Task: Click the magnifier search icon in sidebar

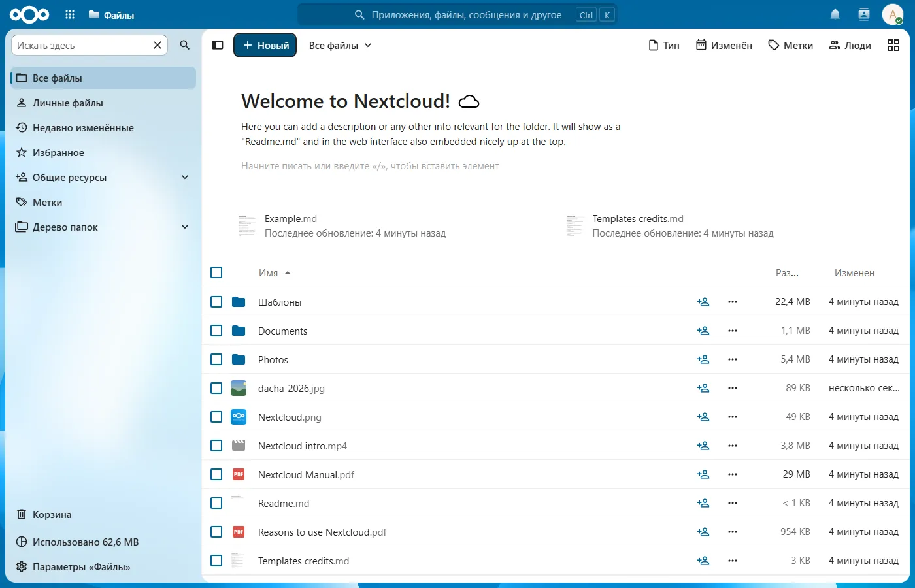Action: (185, 45)
